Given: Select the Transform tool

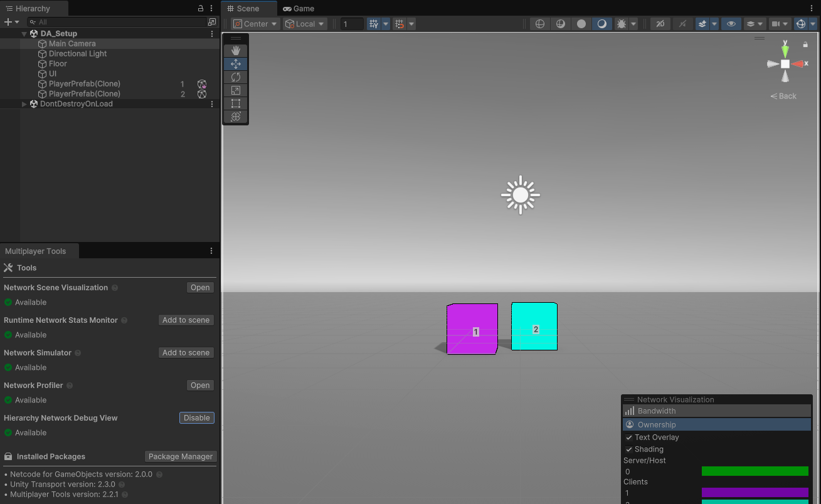Looking at the screenshot, I should click(x=236, y=117).
